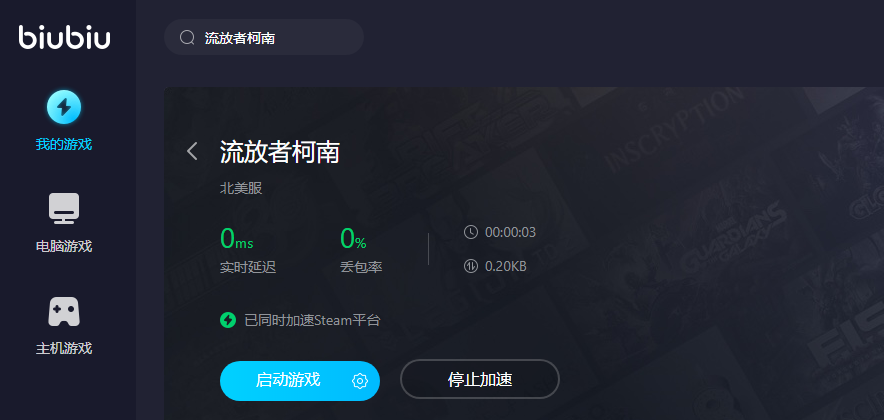The image size is (884, 420).
Task: Open the 电脑游戏 monitor icon
Action: (x=64, y=208)
